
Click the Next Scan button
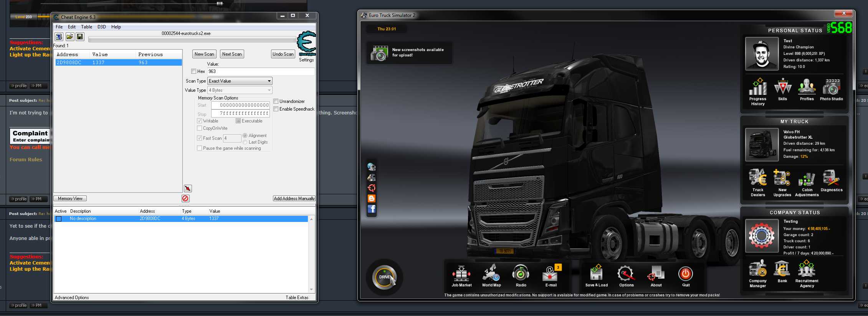pos(232,54)
